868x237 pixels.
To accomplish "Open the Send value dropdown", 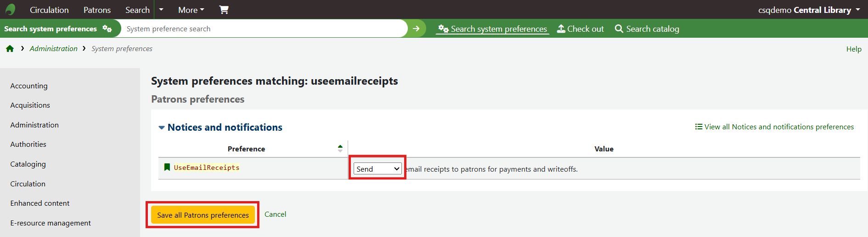I will (x=378, y=169).
